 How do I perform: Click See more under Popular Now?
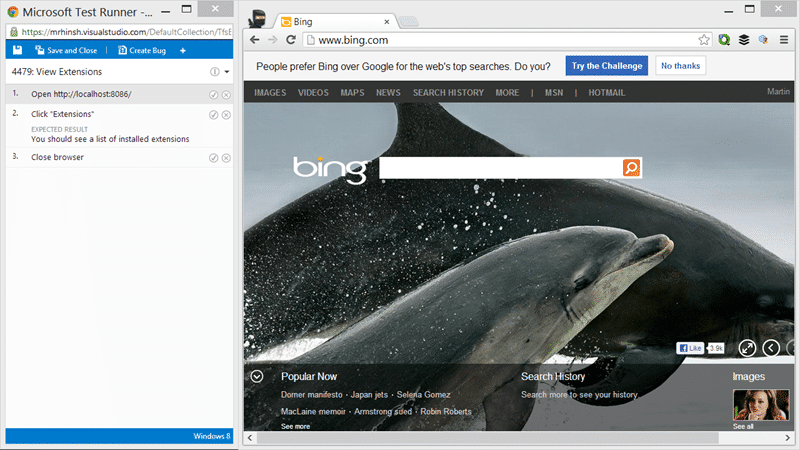coord(295,426)
